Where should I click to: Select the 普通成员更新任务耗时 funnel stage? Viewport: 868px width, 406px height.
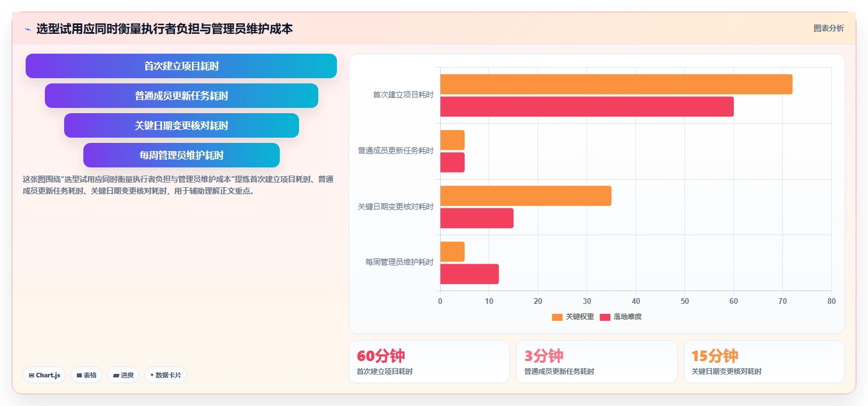(181, 96)
